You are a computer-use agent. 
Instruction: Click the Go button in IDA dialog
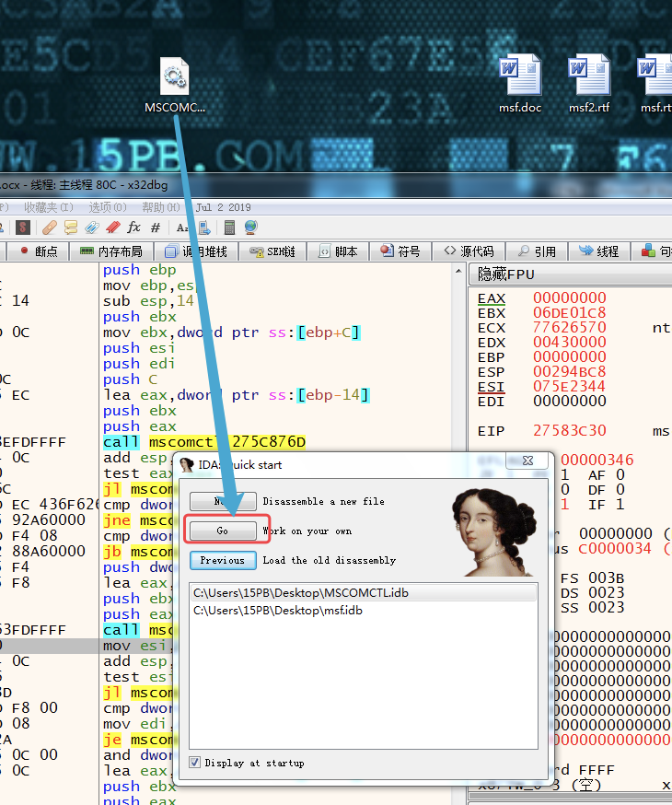222,531
